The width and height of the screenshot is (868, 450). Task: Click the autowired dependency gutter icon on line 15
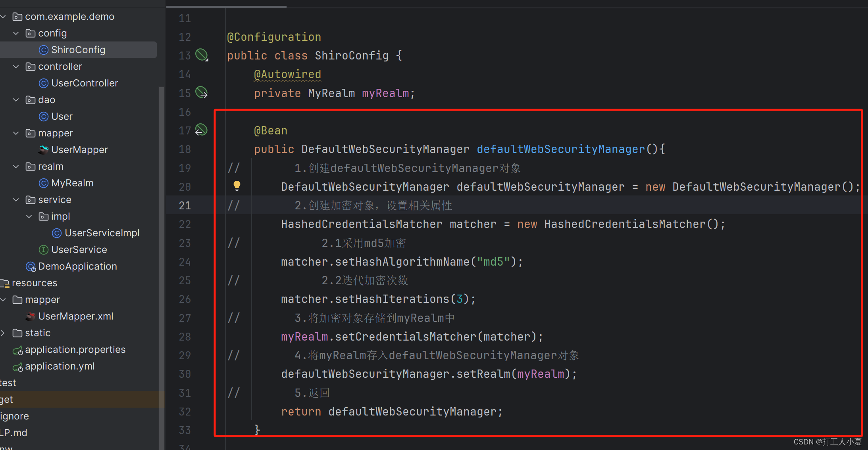[202, 93]
